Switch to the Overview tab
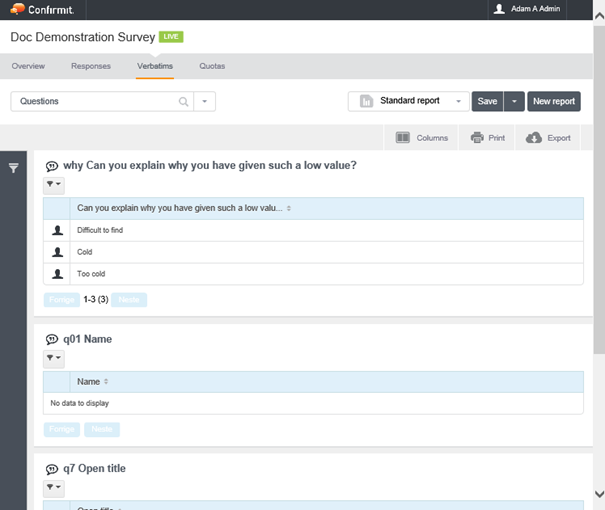This screenshot has height=510, width=605. coord(28,66)
